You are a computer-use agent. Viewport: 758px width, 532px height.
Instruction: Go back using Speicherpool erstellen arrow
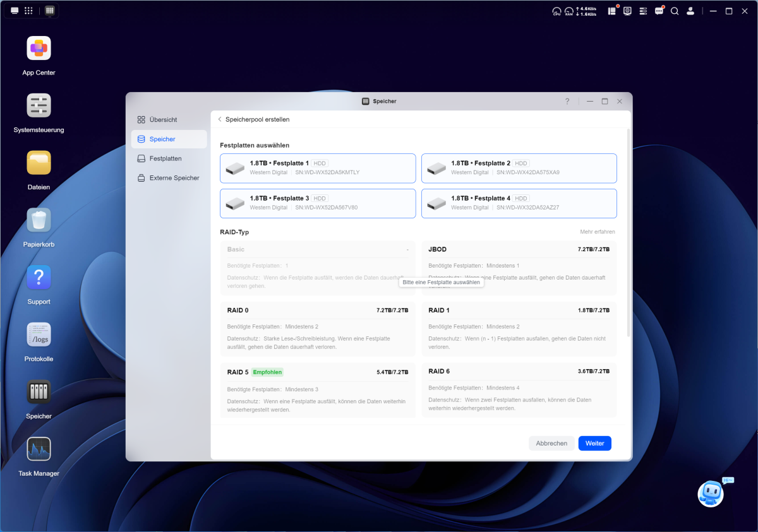(220, 119)
